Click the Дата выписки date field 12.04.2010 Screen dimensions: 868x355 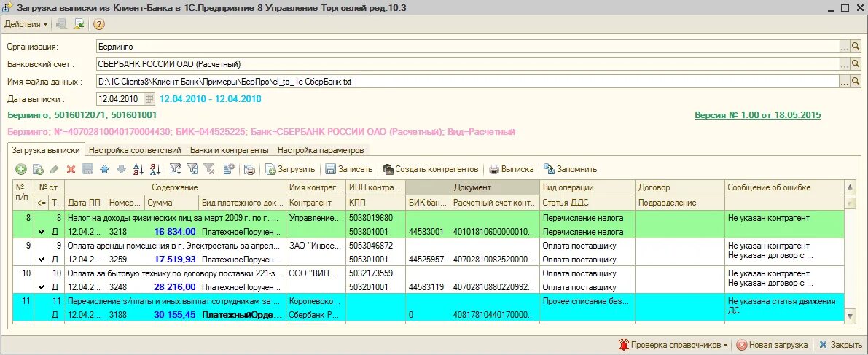click(x=120, y=99)
